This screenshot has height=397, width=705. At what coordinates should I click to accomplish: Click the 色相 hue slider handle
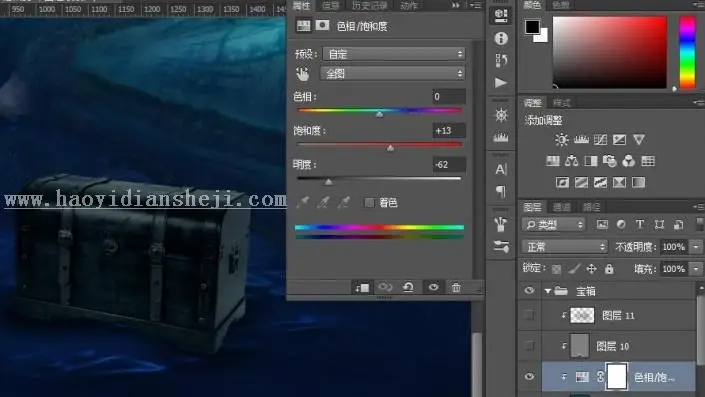tap(379, 114)
